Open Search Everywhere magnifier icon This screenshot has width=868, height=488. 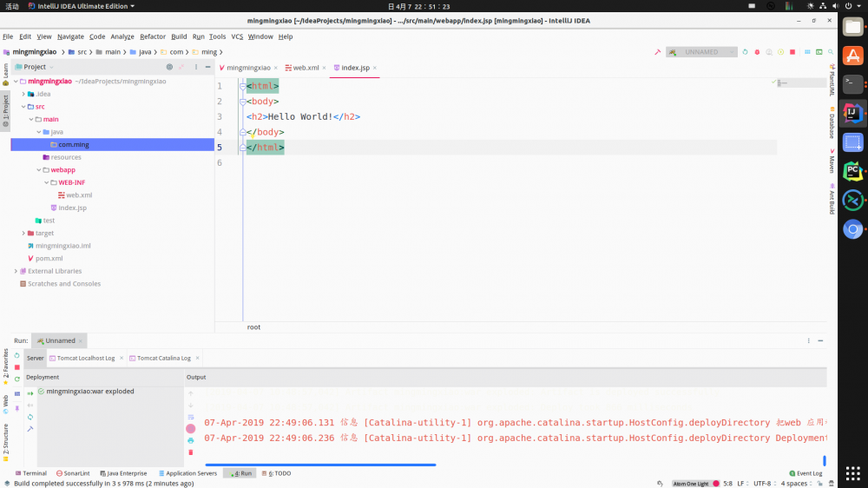click(x=831, y=52)
